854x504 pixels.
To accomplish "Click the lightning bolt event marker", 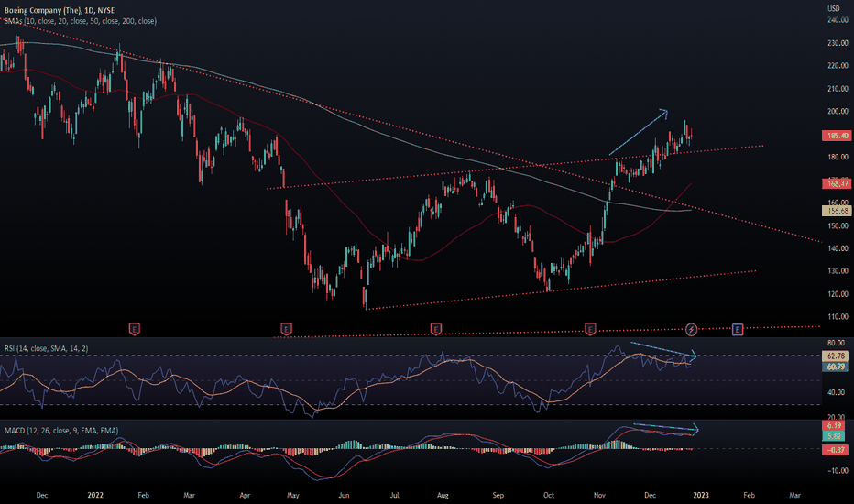I will tap(691, 329).
